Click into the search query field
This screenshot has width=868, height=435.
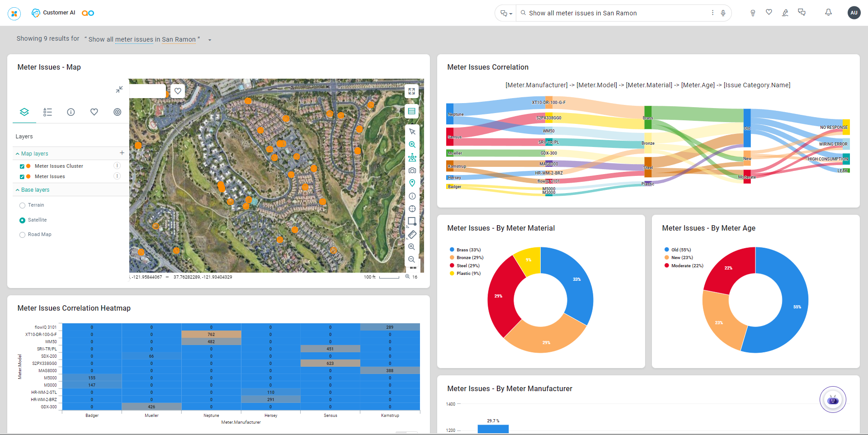(x=615, y=13)
